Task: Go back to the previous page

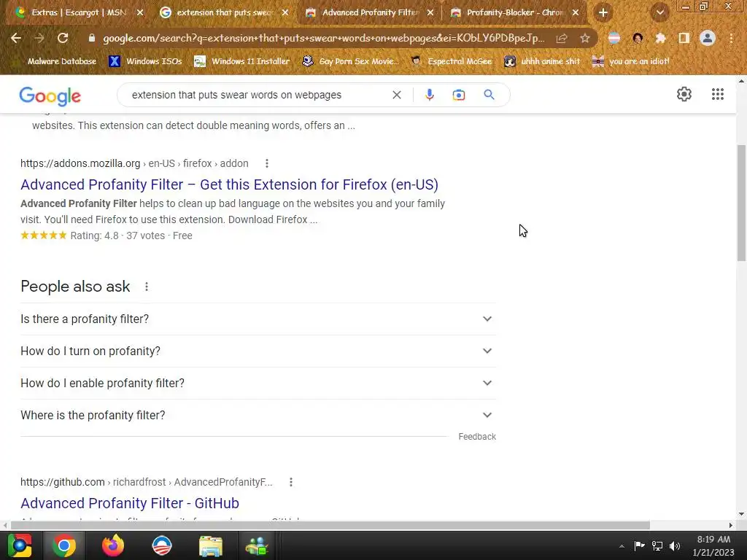Action: [x=16, y=38]
